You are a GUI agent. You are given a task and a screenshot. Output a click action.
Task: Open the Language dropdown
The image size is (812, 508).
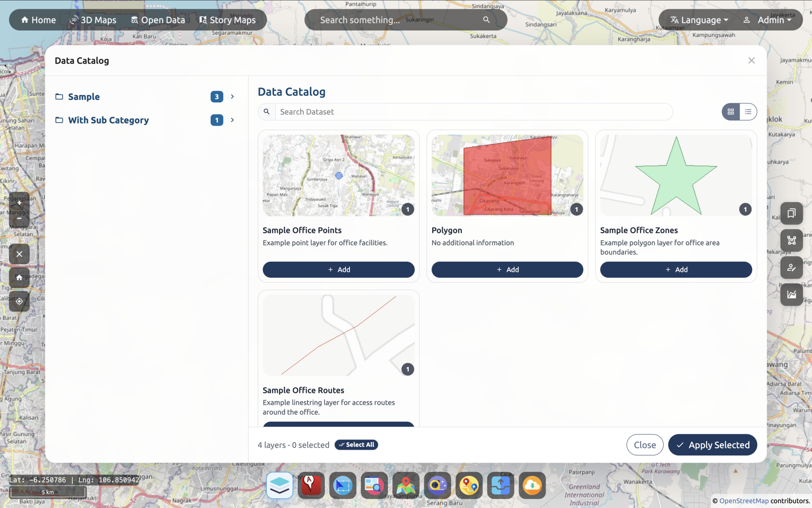699,20
